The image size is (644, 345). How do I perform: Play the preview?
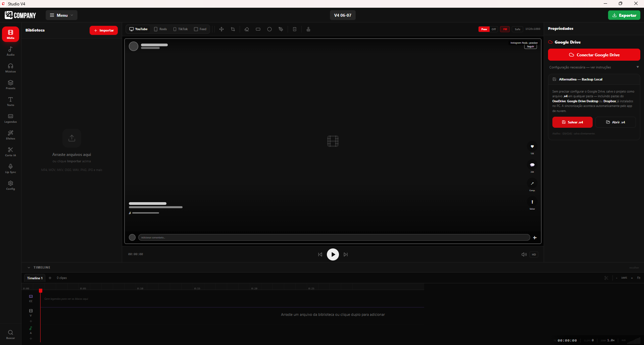pyautogui.click(x=333, y=254)
